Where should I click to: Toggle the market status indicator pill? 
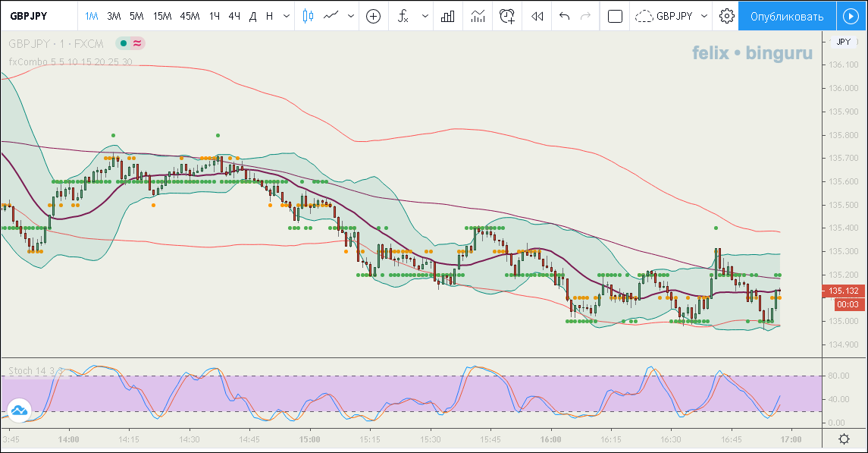tap(130, 43)
